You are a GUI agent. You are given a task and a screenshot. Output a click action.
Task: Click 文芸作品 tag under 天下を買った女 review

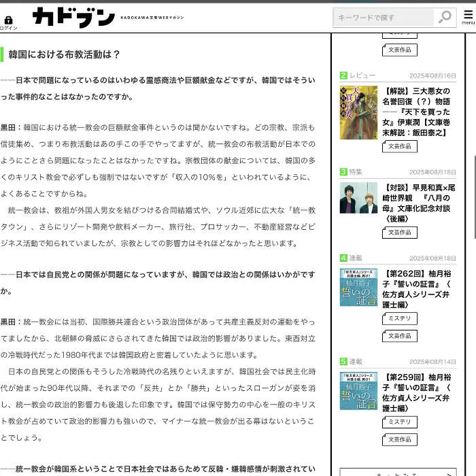(400, 146)
